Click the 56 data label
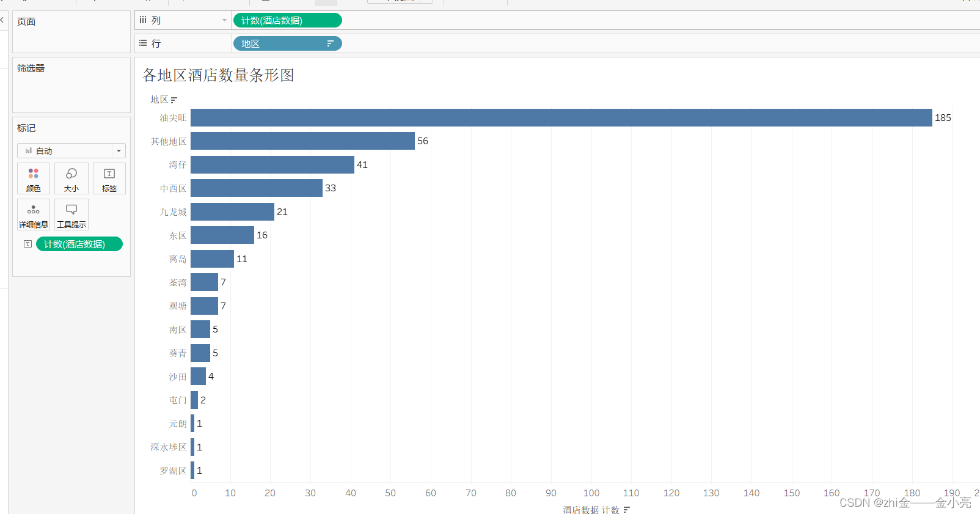 coord(423,141)
